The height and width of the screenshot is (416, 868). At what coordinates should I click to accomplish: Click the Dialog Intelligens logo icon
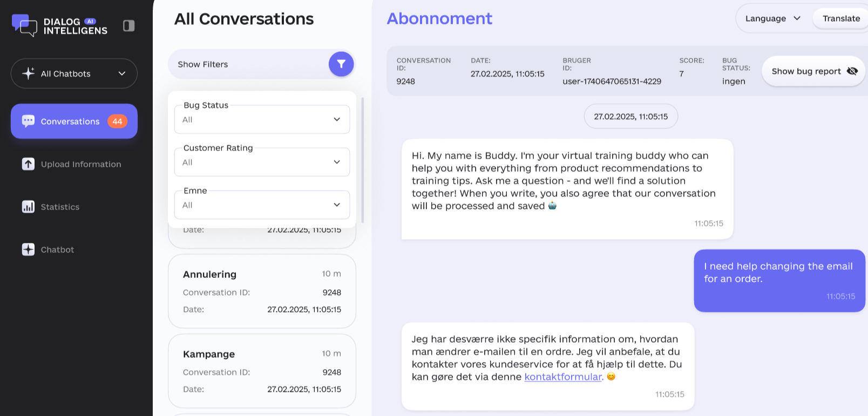point(24,25)
